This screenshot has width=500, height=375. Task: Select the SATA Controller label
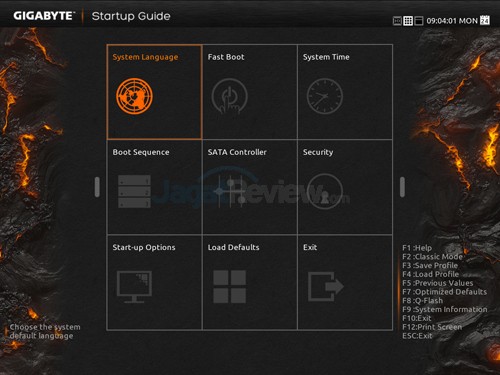237,152
